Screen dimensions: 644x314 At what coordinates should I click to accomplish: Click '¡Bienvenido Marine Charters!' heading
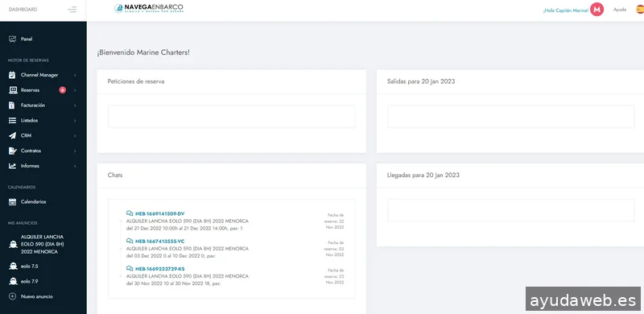point(143,52)
